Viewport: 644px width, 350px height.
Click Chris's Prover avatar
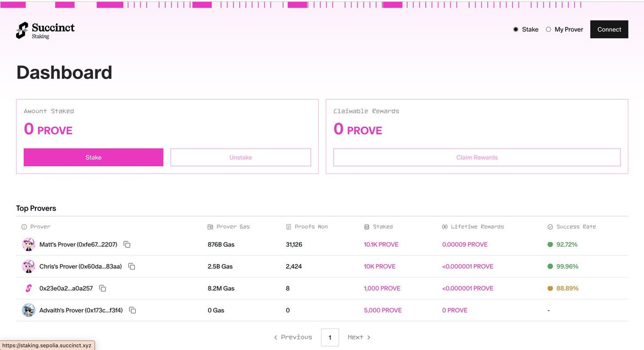28,266
